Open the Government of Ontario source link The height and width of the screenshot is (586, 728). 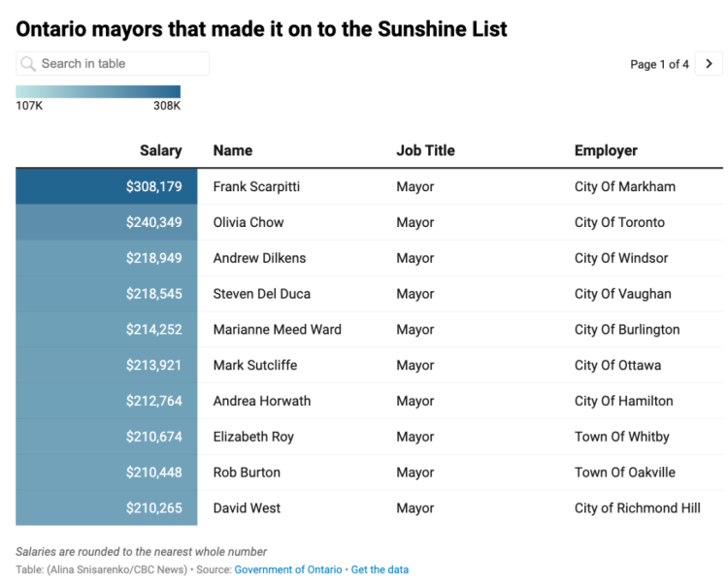coord(288,570)
